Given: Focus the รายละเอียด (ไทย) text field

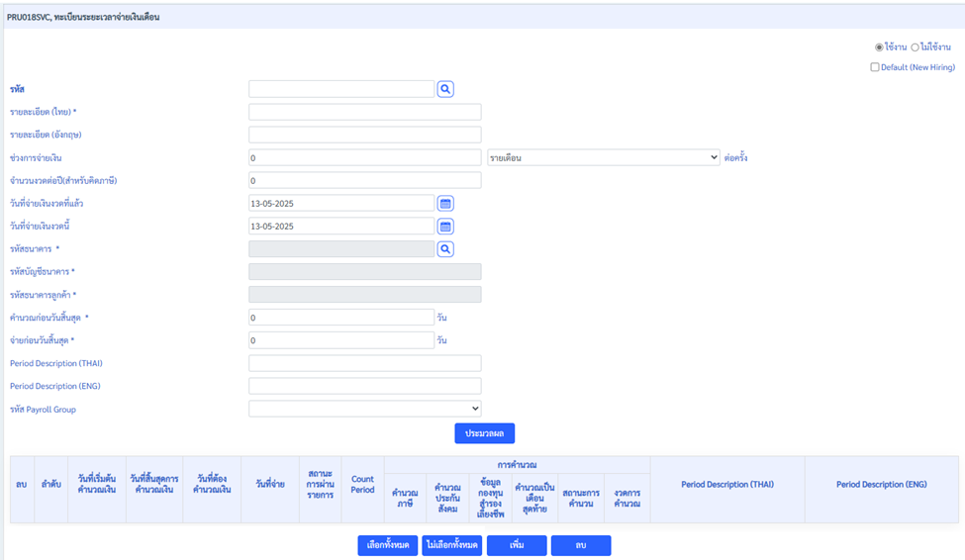Looking at the screenshot, I should [364, 112].
